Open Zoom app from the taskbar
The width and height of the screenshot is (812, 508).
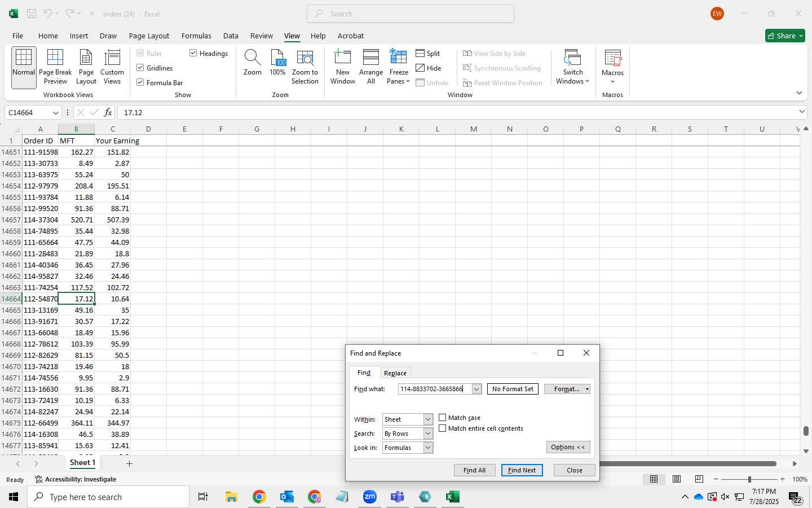(x=370, y=497)
